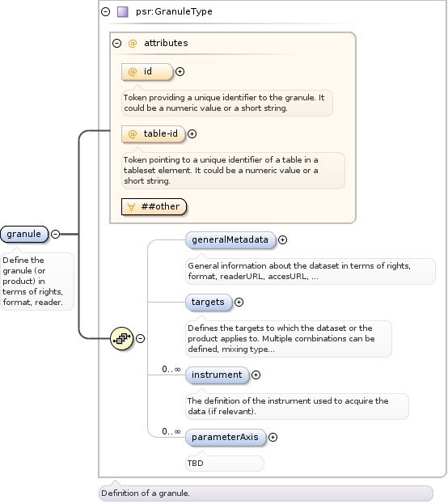The height and width of the screenshot is (504, 448).
Task: Expand the instrument element
Action: pyautogui.click(x=256, y=375)
